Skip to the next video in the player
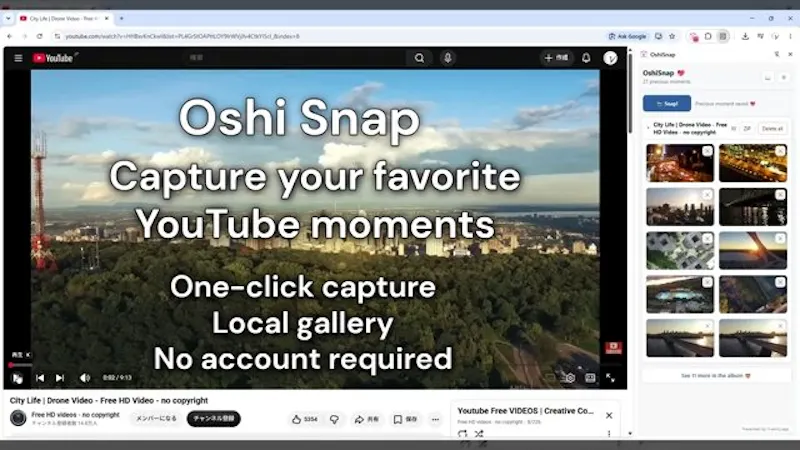 point(60,378)
